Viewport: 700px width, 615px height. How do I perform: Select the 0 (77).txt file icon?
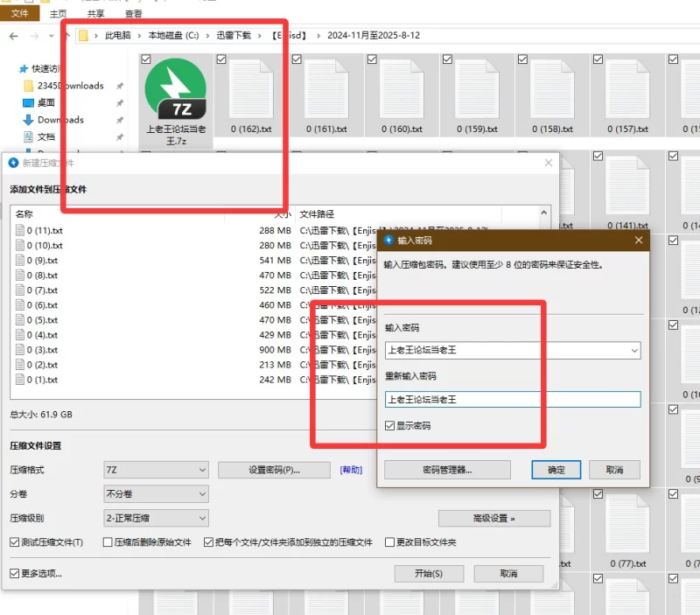click(627, 524)
